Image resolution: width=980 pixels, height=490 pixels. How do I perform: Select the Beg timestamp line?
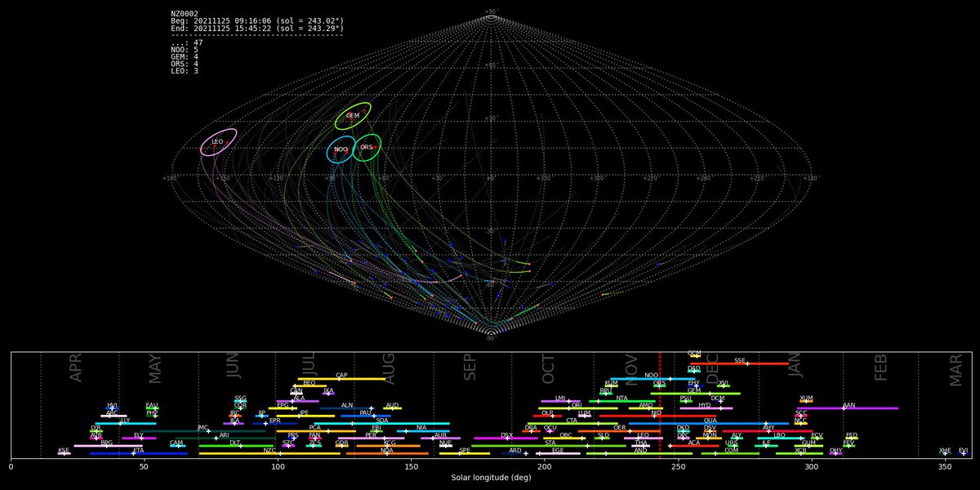click(x=257, y=21)
